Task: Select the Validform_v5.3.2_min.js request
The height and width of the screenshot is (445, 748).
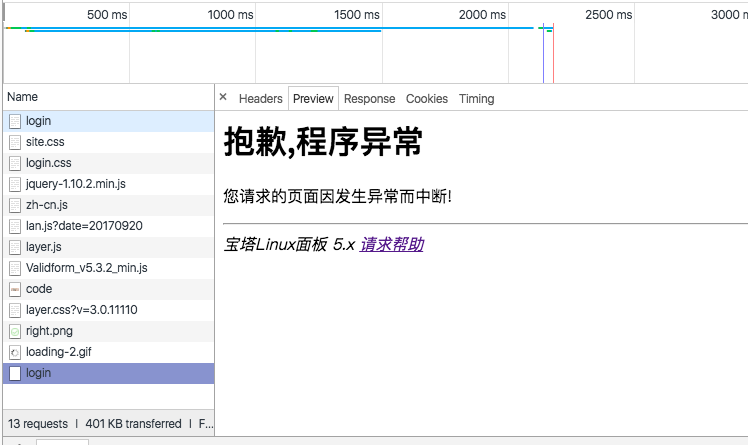Action: pos(109,268)
